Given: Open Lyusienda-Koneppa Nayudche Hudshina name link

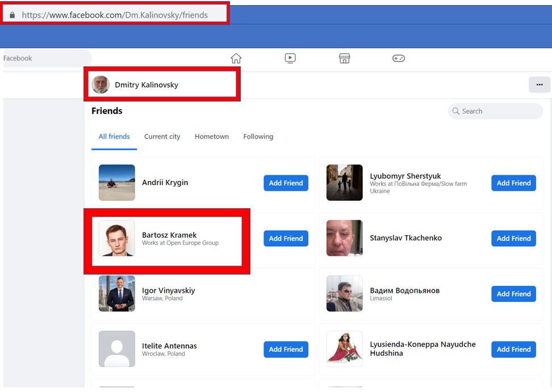Looking at the screenshot, I should coord(423,349).
